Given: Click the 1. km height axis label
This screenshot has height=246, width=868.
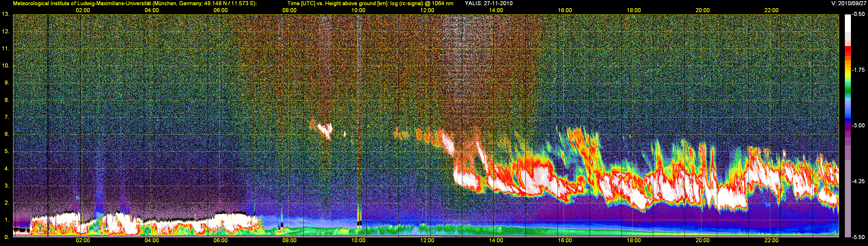Looking at the screenshot, I should 7,220.
